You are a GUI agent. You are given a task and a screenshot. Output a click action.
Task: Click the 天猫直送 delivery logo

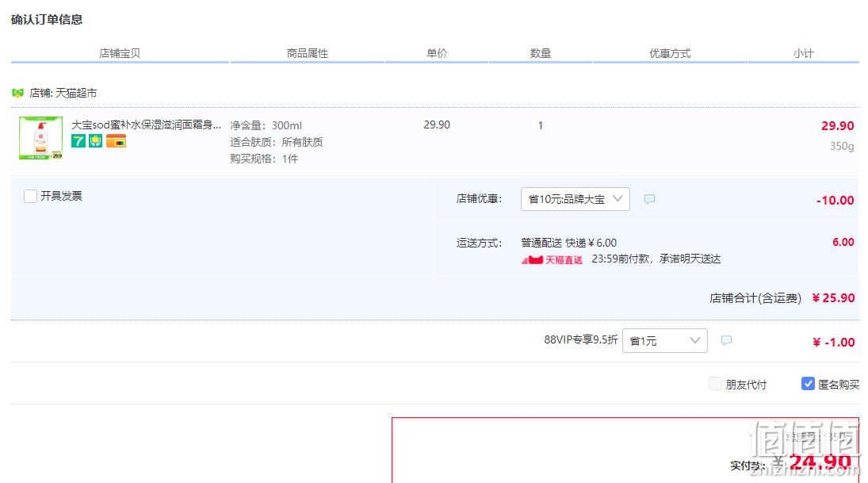552,259
